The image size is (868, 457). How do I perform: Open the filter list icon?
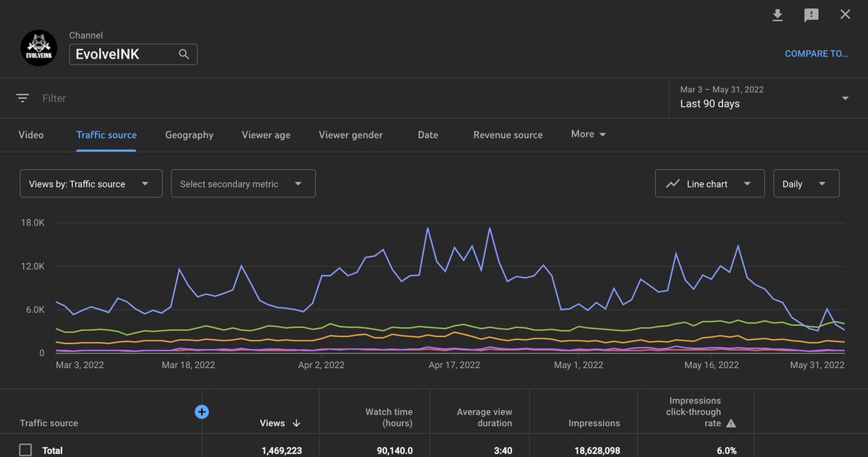point(23,98)
